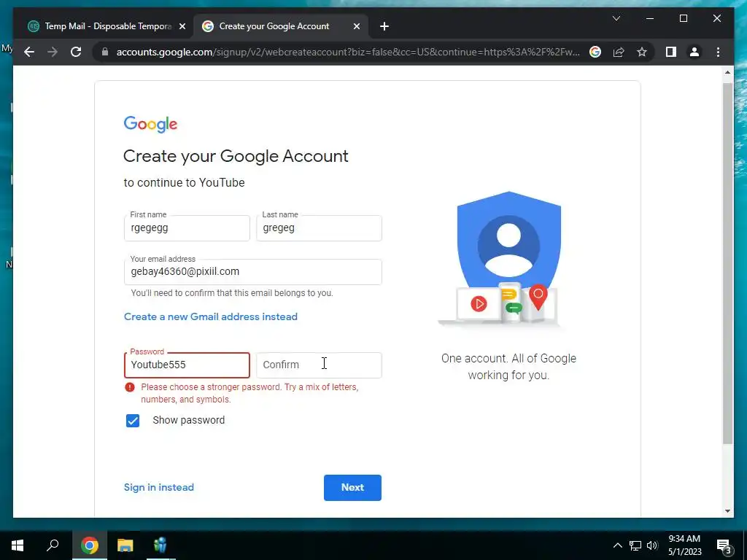The width and height of the screenshot is (747, 560).
Task: Bookmark this page with star icon
Action: click(642, 52)
